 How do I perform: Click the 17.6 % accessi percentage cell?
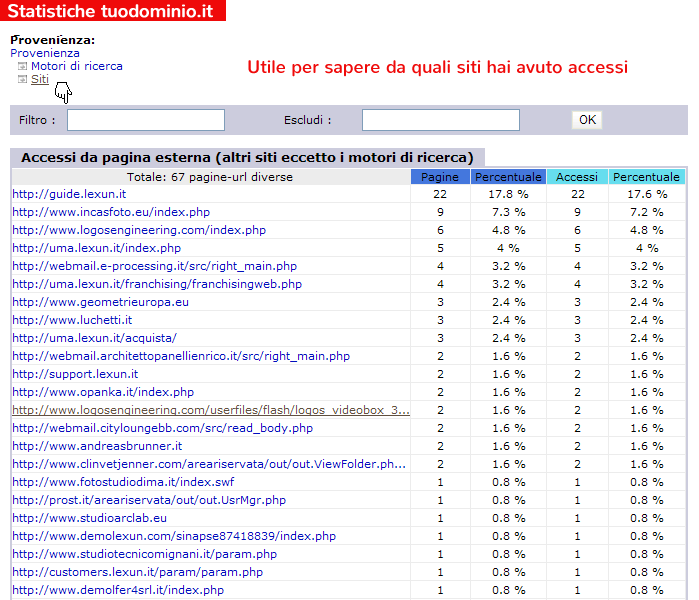[x=647, y=194]
